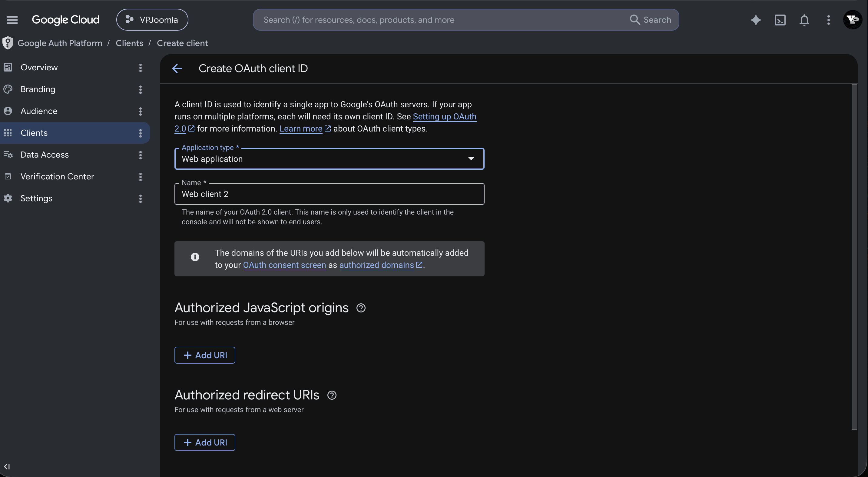The height and width of the screenshot is (477, 868).
Task: Click the Search button with magnifier
Action: pos(650,20)
